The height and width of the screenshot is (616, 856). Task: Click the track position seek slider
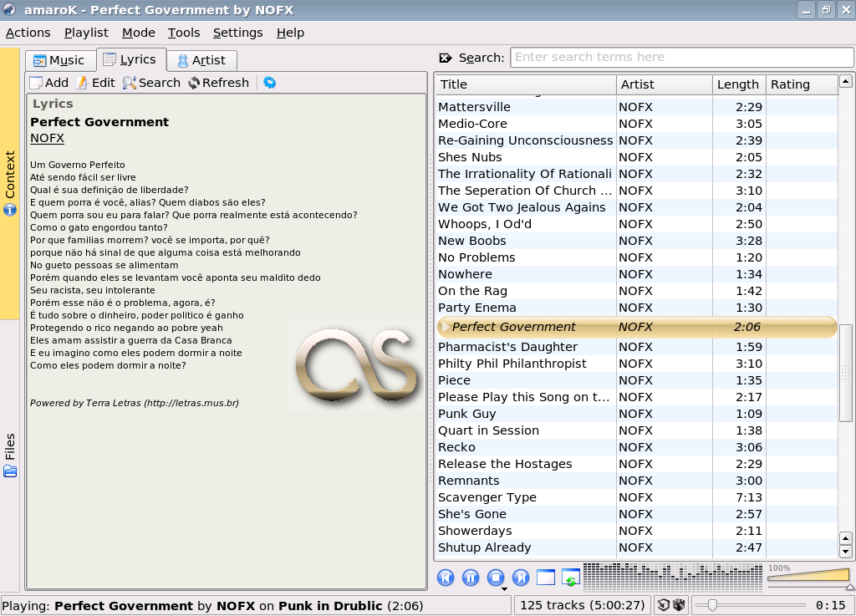[751, 605]
